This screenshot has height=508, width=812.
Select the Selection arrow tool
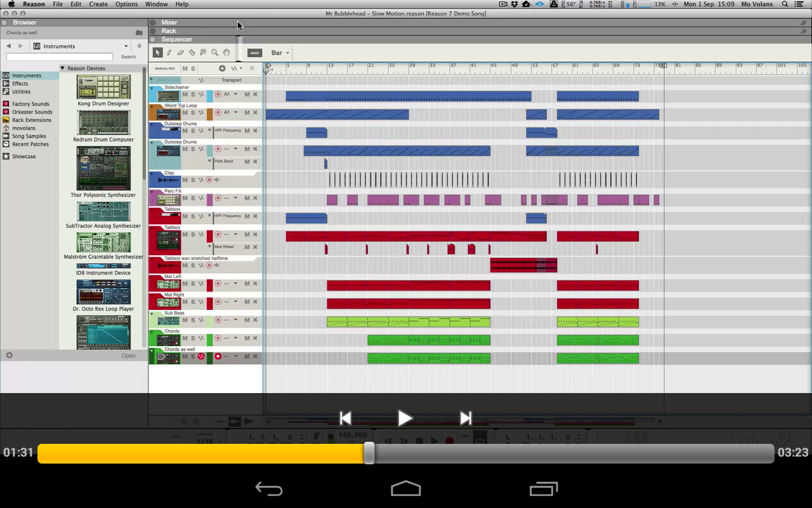157,53
